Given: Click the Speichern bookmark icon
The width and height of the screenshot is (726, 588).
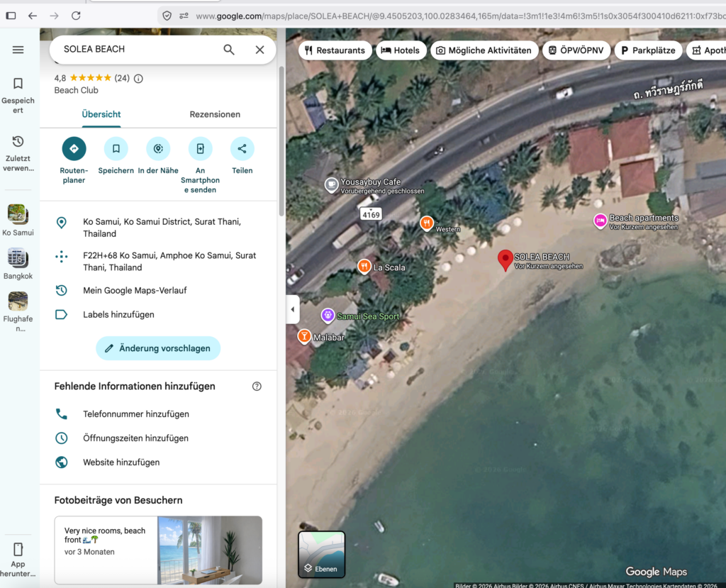Looking at the screenshot, I should coord(116,149).
